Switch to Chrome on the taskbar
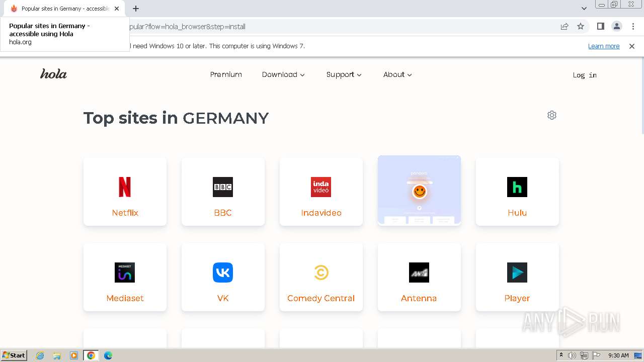Viewport: 644px width, 362px height. pos(91,355)
